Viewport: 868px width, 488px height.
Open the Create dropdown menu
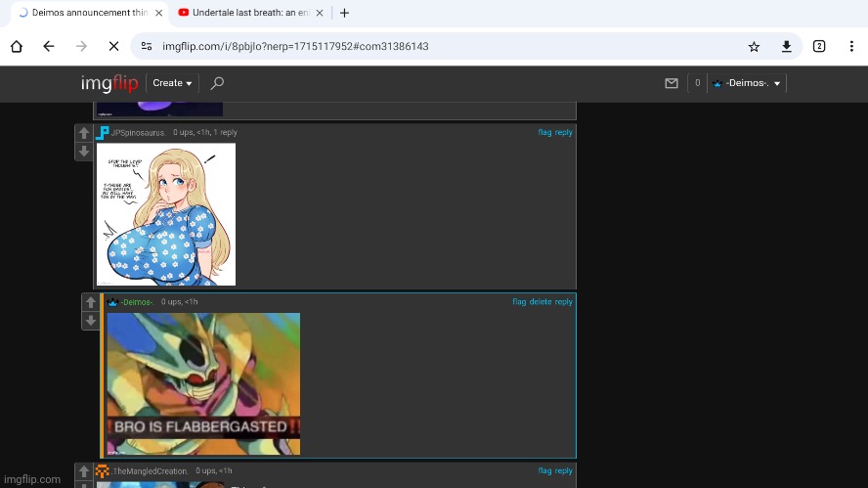[172, 83]
